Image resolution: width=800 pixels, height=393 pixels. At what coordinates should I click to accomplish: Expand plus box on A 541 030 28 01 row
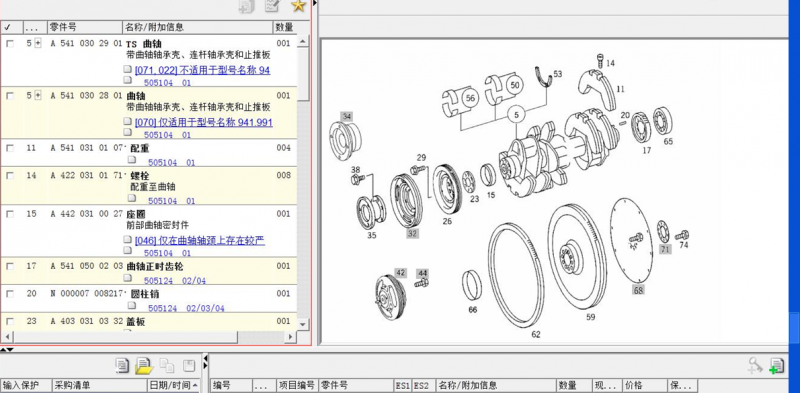pos(38,95)
